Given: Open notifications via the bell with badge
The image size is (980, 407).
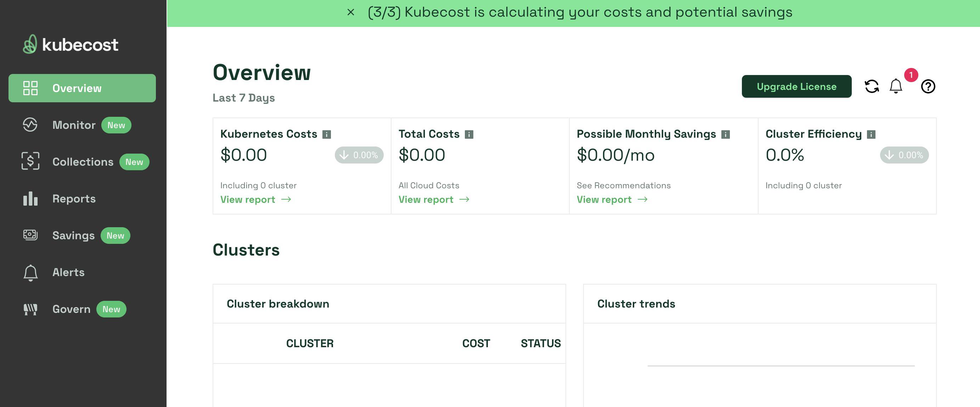Looking at the screenshot, I should (x=896, y=86).
